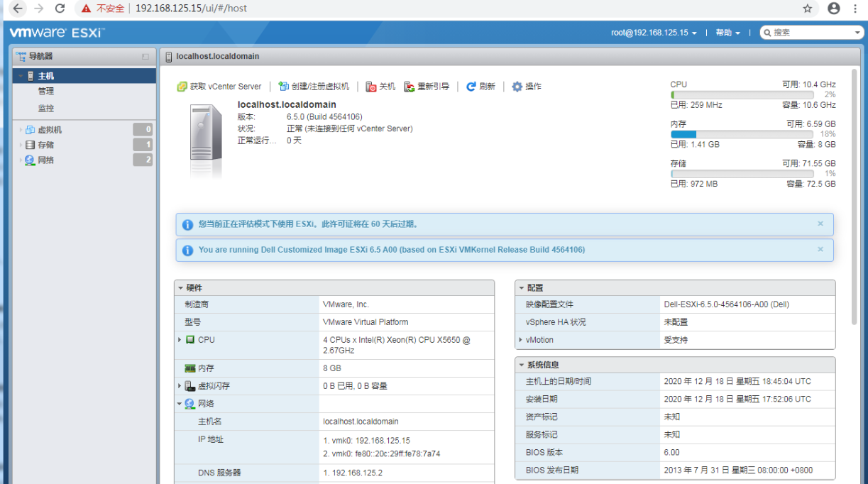The height and width of the screenshot is (484, 868).
Task: Reload the page with browser refresh
Action: pos(60,9)
